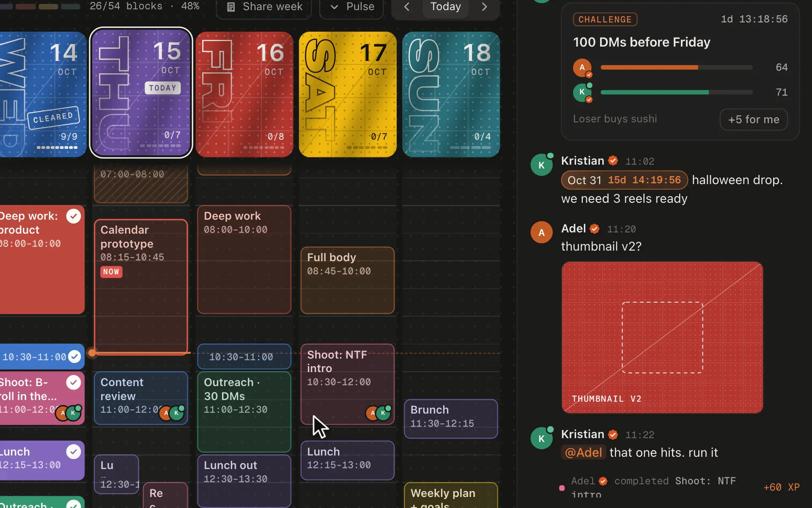Click Kristian's K avatar in the challenge card
Image resolution: width=812 pixels, height=508 pixels.
[582, 92]
